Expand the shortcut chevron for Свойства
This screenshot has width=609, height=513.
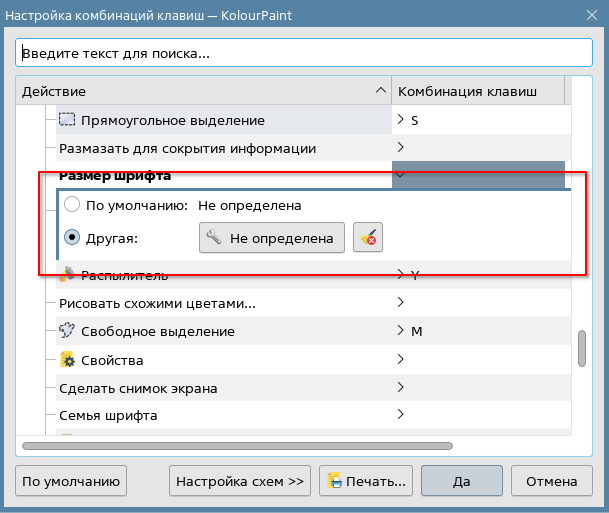(401, 359)
